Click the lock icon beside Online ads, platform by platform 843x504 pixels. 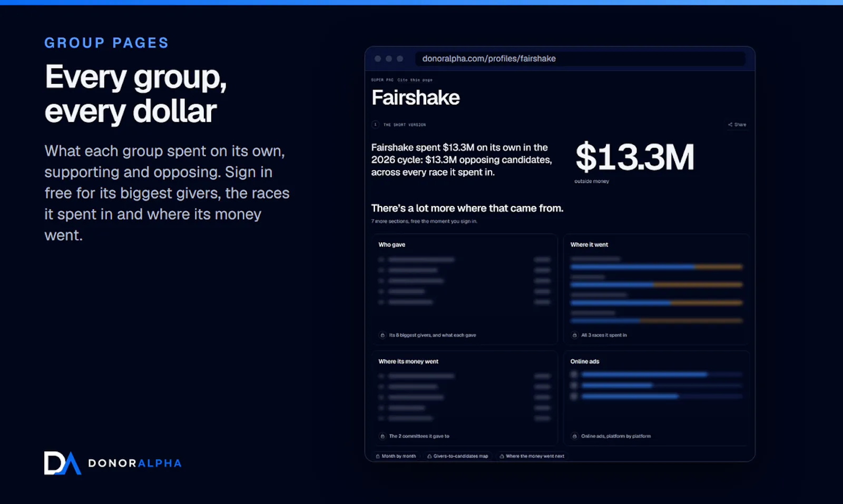[x=575, y=436]
